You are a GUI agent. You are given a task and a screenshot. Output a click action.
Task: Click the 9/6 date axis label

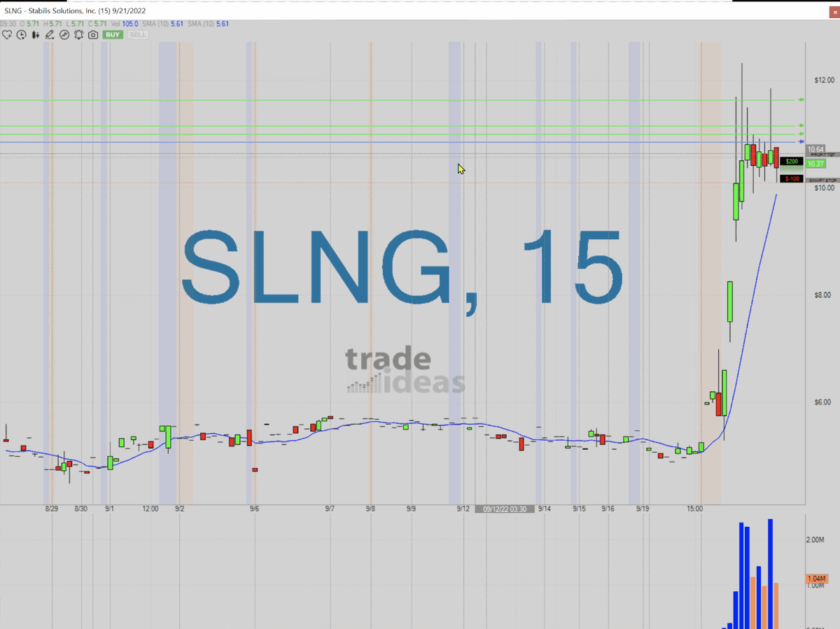click(x=253, y=509)
